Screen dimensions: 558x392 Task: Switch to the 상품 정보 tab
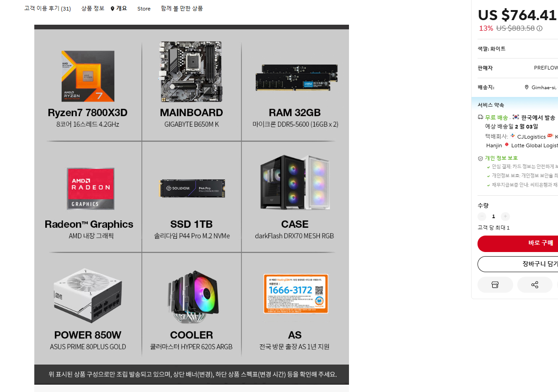point(93,9)
